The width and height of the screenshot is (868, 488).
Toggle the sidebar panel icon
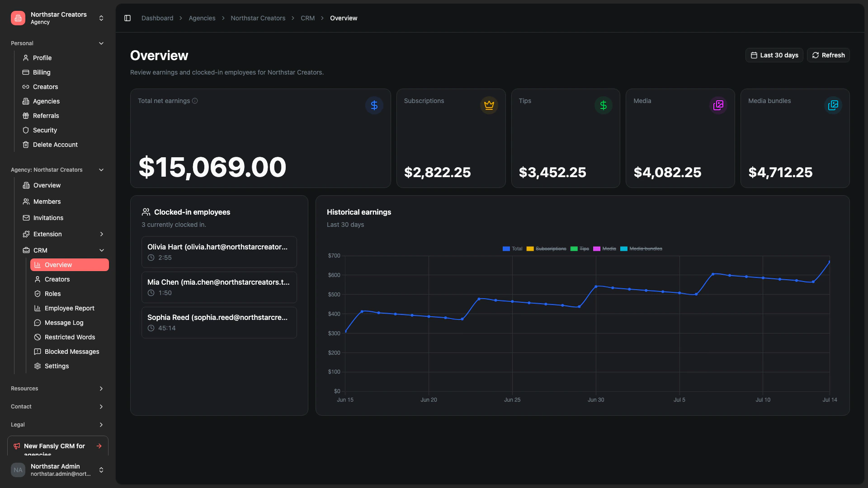pos(127,18)
